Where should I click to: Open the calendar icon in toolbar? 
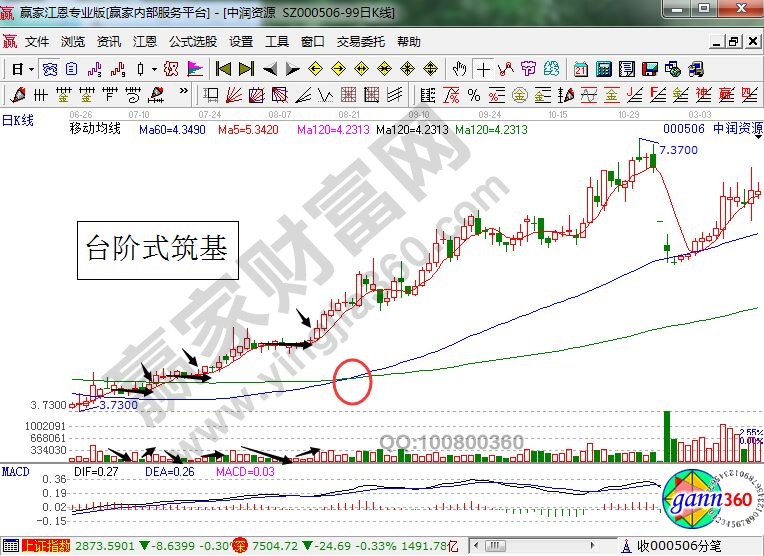[x=581, y=69]
